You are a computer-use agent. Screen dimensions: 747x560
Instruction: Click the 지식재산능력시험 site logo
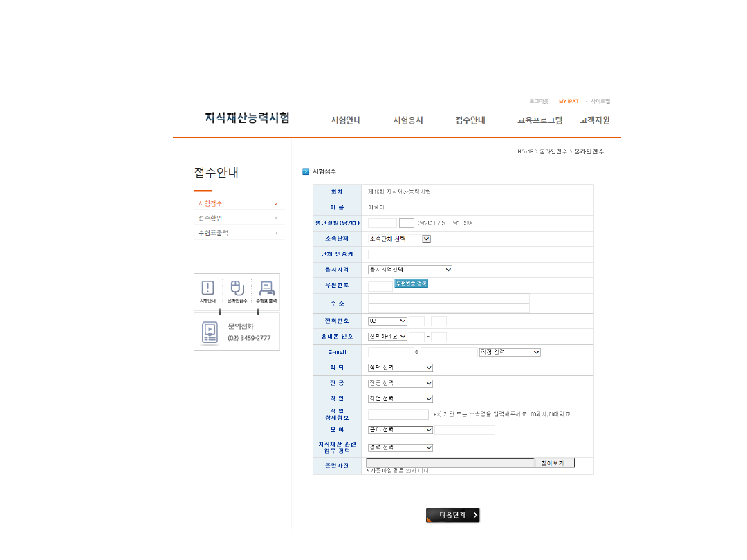click(247, 118)
